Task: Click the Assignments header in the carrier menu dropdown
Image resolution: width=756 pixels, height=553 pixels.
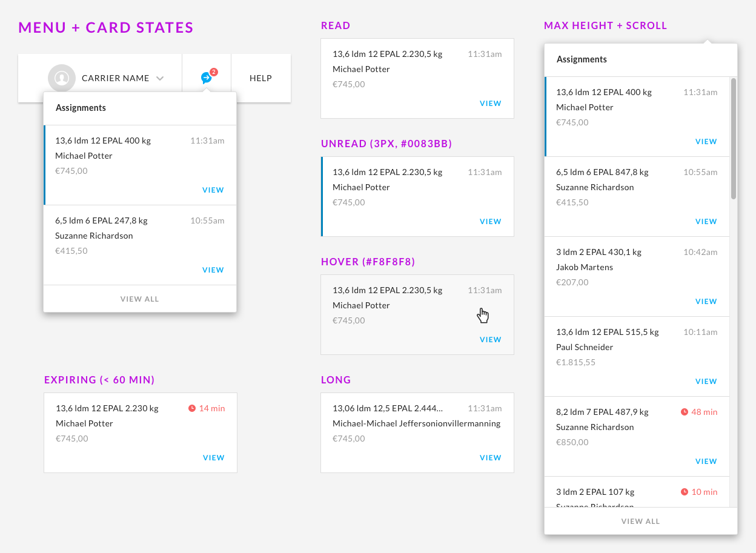Action: [81, 108]
